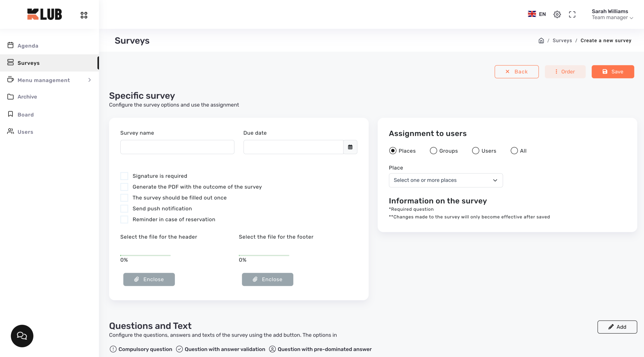Click the UK flag language icon
This screenshot has height=357, width=644.
[532, 14]
